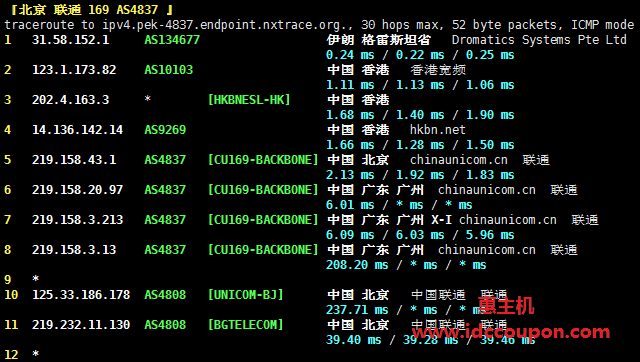Click CU169-BACKBONE tag on hop 5
This screenshot has height=362, width=640.
pyautogui.click(x=263, y=160)
